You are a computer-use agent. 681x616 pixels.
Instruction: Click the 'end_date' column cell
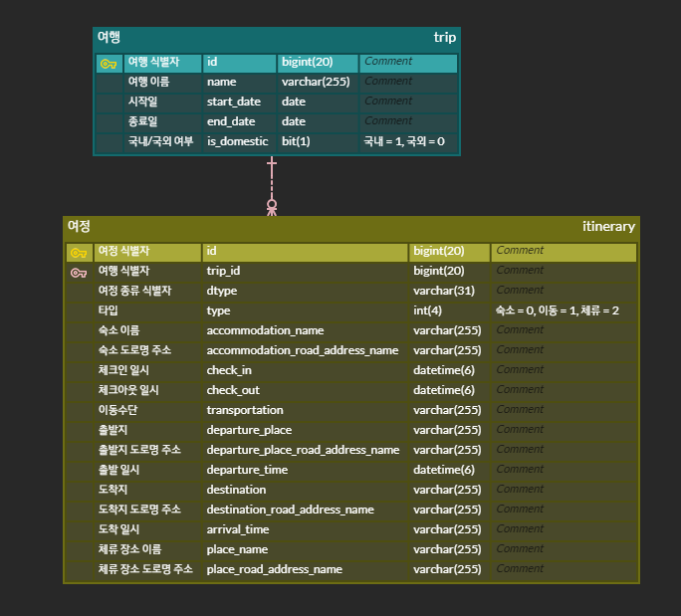pos(239,122)
